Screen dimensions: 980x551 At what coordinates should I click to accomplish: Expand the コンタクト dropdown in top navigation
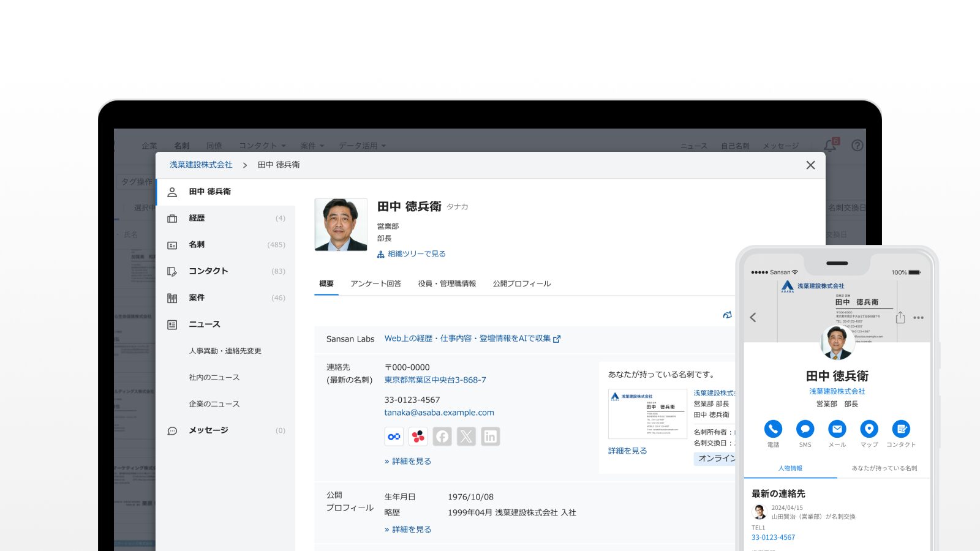click(x=262, y=146)
